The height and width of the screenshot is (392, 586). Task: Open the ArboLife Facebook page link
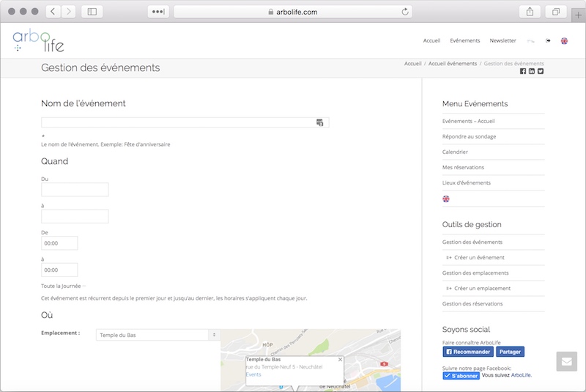click(x=521, y=375)
